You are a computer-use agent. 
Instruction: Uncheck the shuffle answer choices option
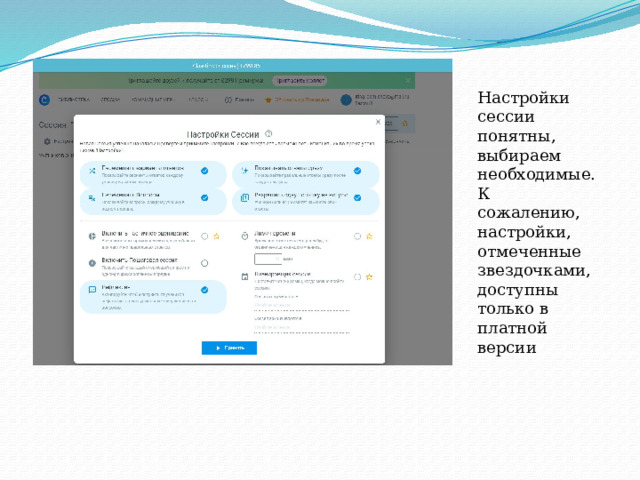204,198
